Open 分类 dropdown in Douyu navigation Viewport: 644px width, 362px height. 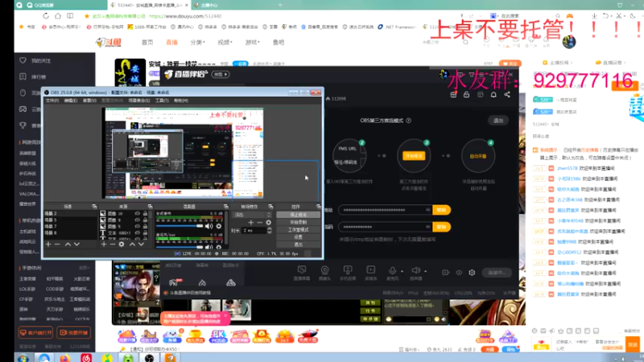point(197,43)
